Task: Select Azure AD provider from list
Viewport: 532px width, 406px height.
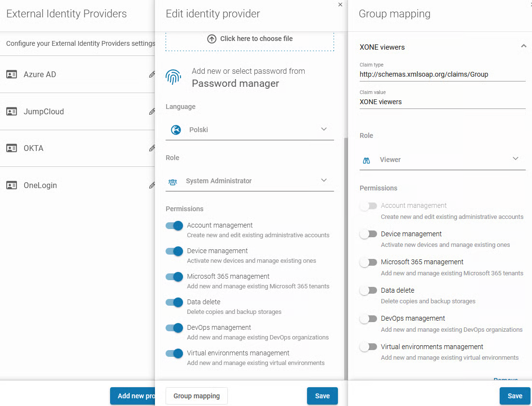Action: pyautogui.click(x=40, y=75)
